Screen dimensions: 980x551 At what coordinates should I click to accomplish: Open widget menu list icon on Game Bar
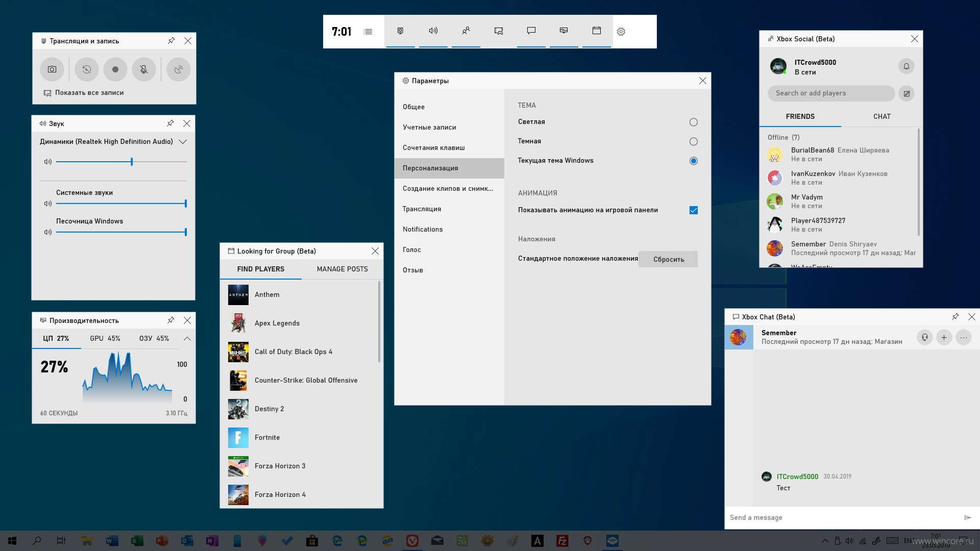pyautogui.click(x=368, y=32)
